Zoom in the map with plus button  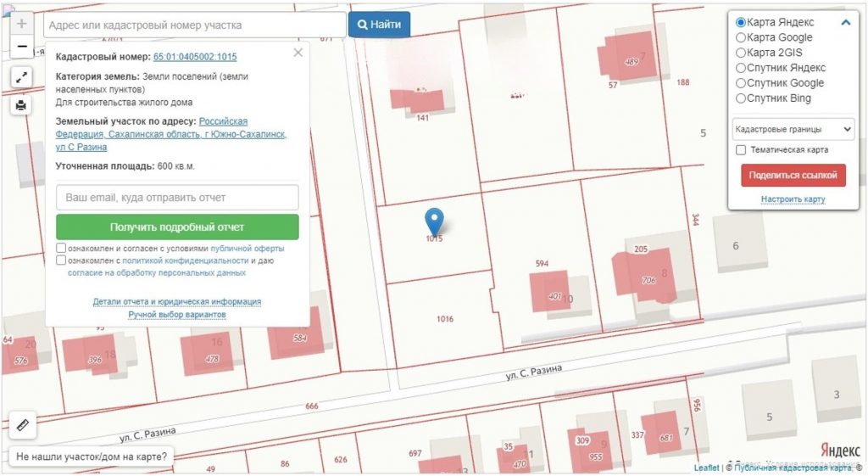(x=21, y=24)
